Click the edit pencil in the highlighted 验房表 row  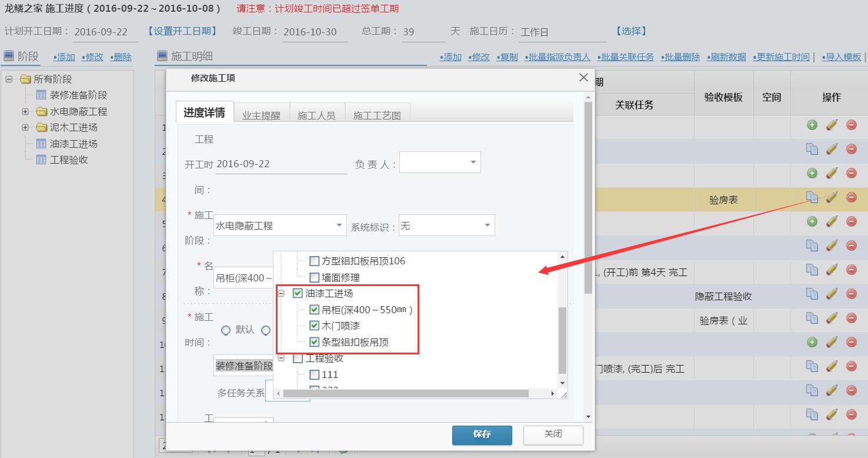coord(832,197)
